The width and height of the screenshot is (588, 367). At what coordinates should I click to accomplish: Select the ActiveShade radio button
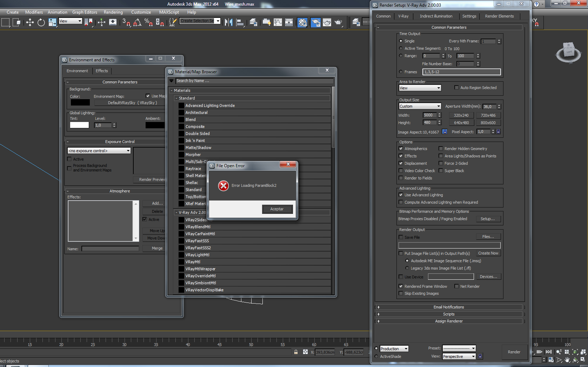tap(376, 356)
